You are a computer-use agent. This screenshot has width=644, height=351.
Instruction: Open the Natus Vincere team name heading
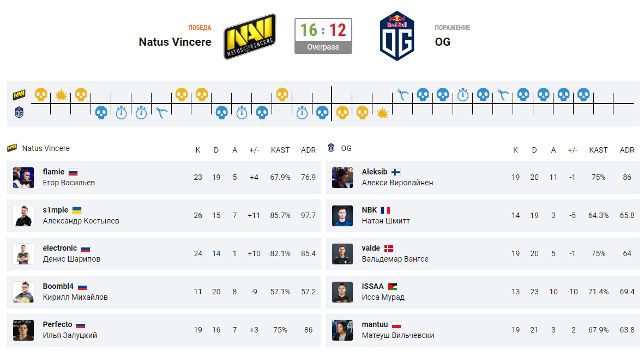pyautogui.click(x=175, y=42)
